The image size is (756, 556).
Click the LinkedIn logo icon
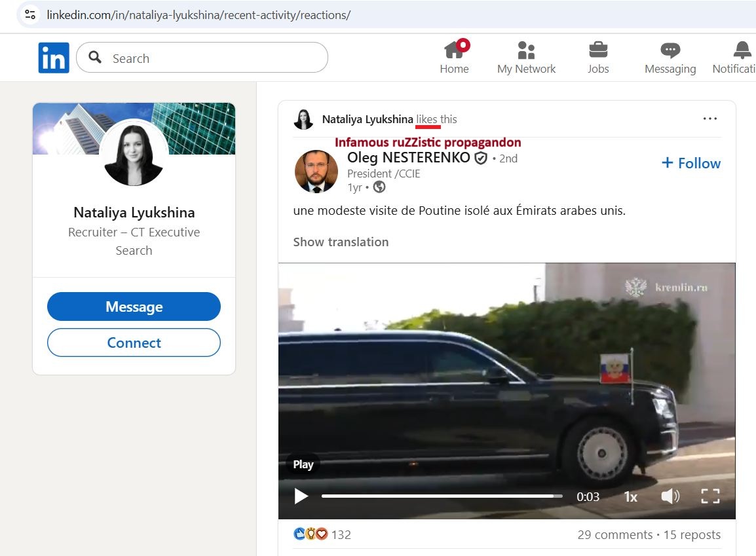(x=54, y=58)
